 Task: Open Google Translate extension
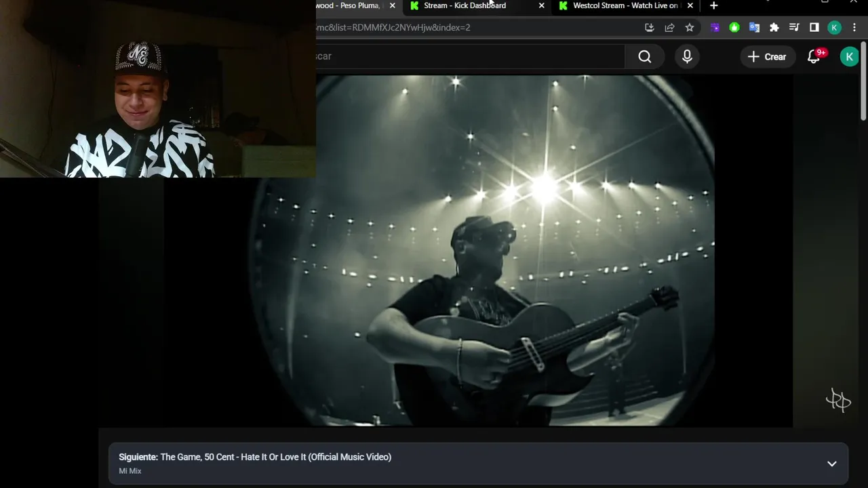click(x=754, y=27)
